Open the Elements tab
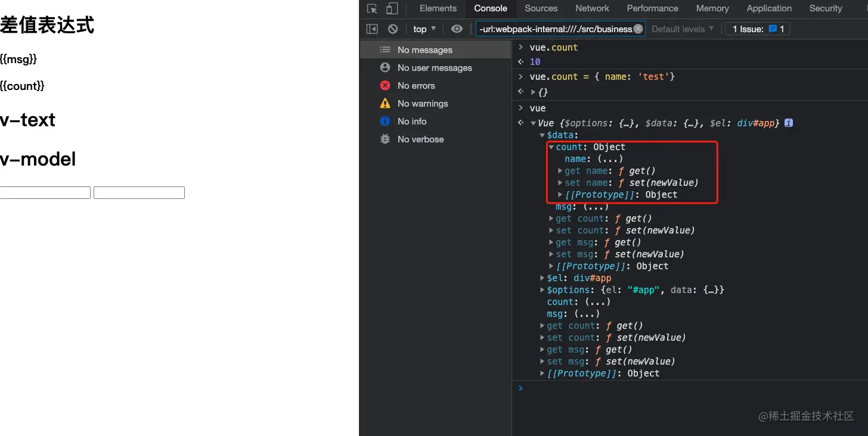The width and height of the screenshot is (868, 436). pos(438,8)
